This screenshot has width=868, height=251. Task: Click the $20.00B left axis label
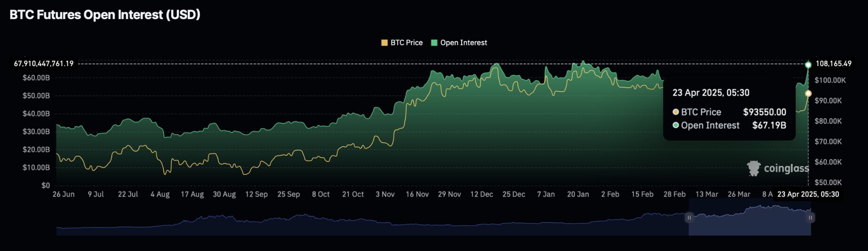click(36, 149)
